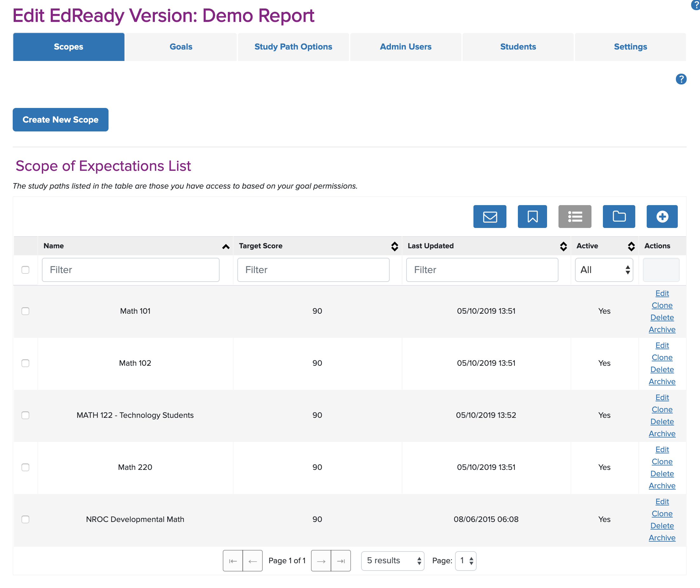
Task: Sort by Name column arrow
Action: tap(226, 246)
